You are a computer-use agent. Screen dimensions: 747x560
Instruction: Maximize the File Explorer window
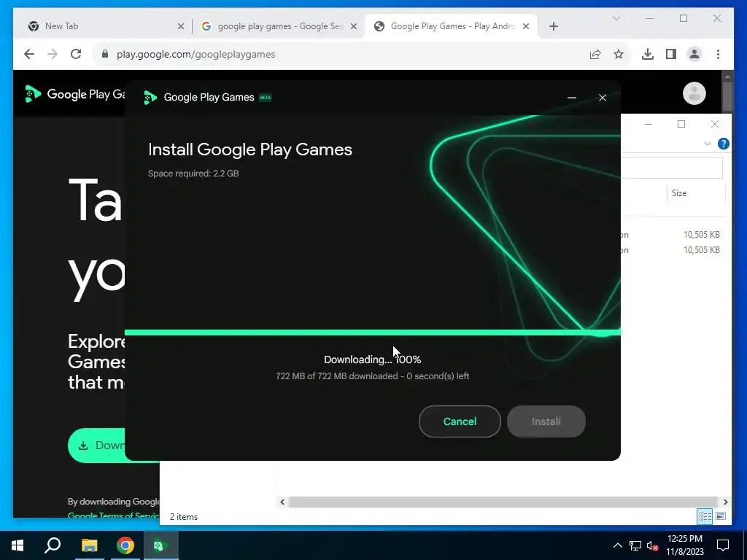coord(681,124)
